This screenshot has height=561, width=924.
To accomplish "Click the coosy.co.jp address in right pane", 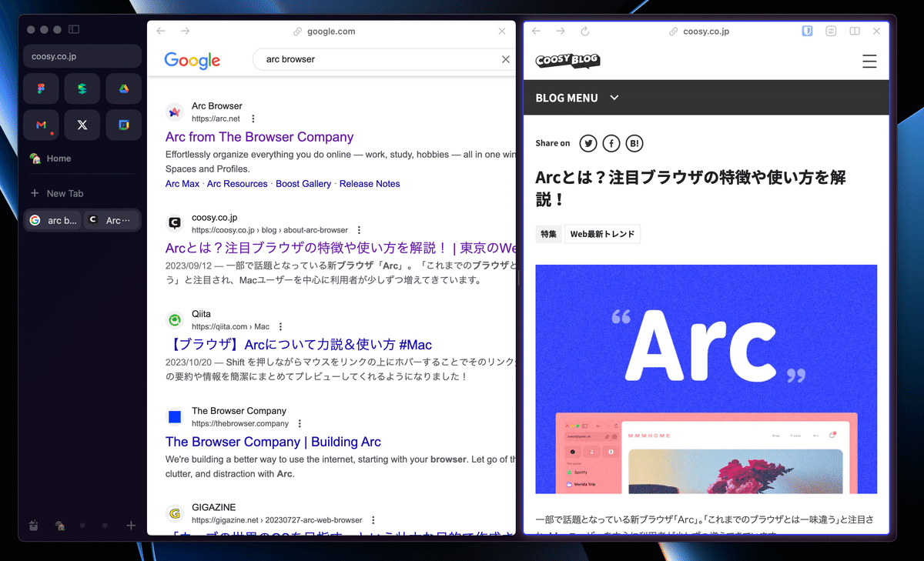I will 699,32.
